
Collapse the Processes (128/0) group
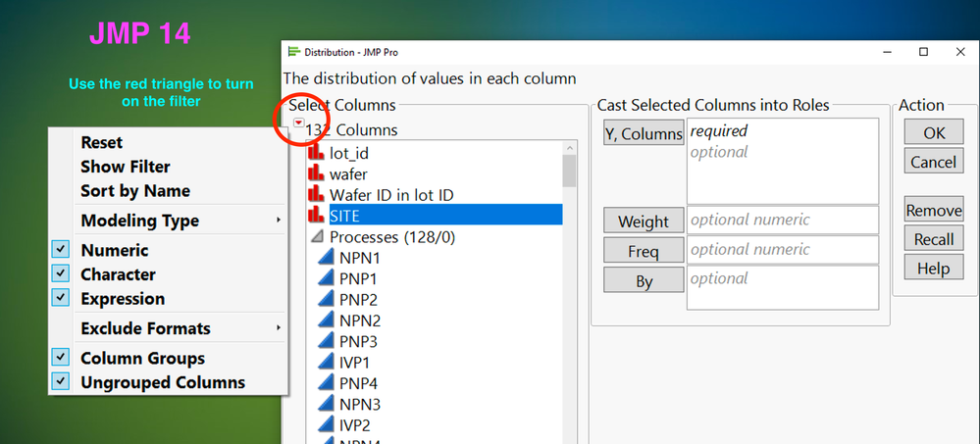click(x=317, y=236)
